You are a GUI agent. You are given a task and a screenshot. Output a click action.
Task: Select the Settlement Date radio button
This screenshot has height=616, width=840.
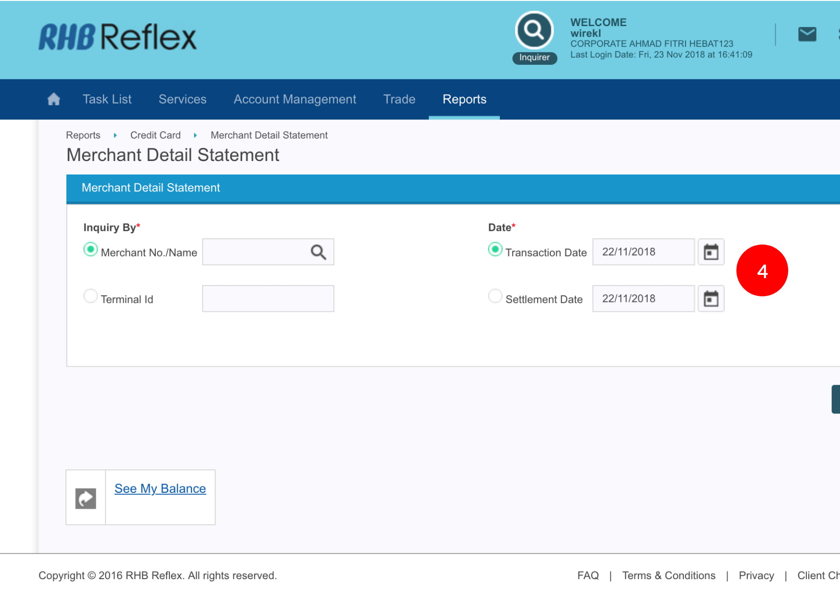click(495, 296)
